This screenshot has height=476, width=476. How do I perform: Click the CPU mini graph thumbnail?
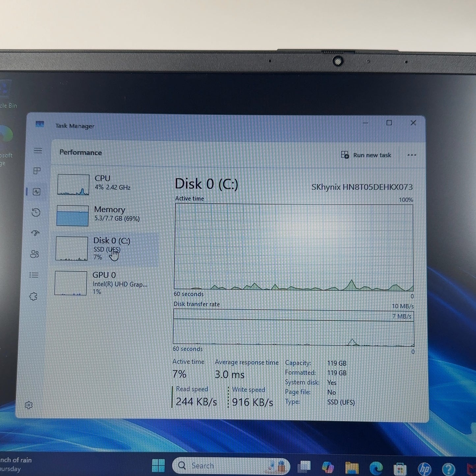pos(73,185)
